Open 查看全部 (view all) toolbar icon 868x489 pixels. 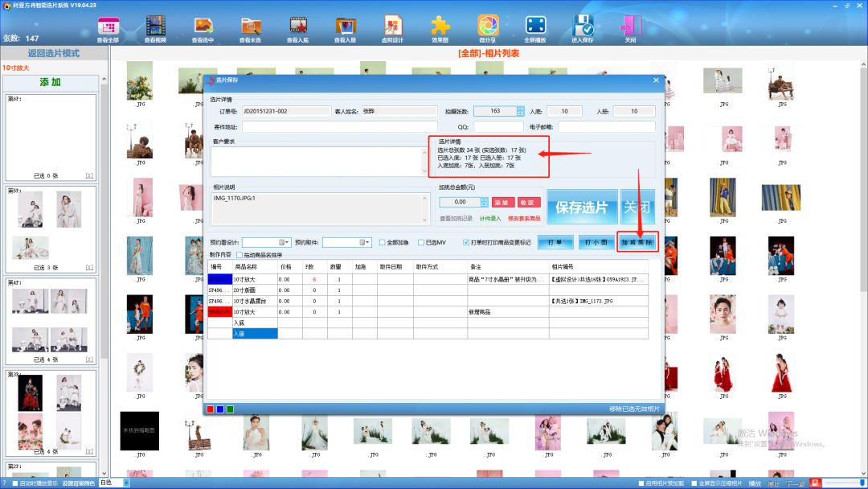(108, 29)
